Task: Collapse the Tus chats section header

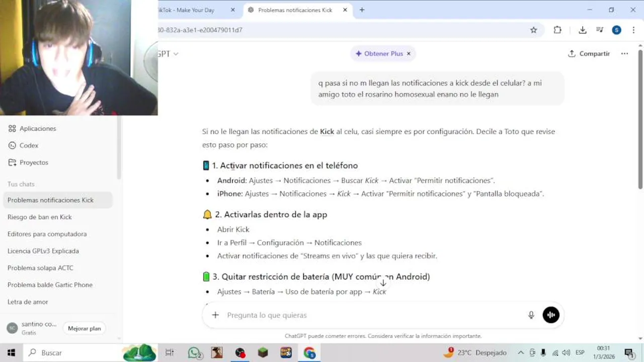Action: 21,184
